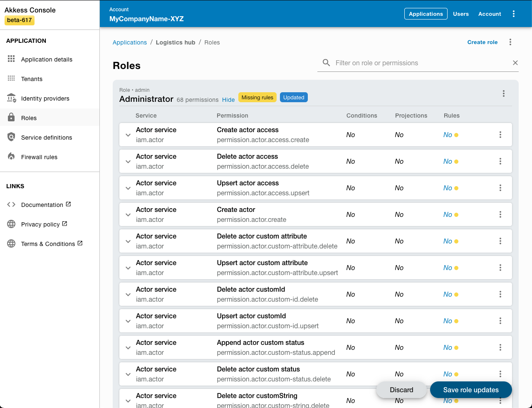Expand the Create actor access row
This screenshot has width=532, height=408.
coord(128,135)
